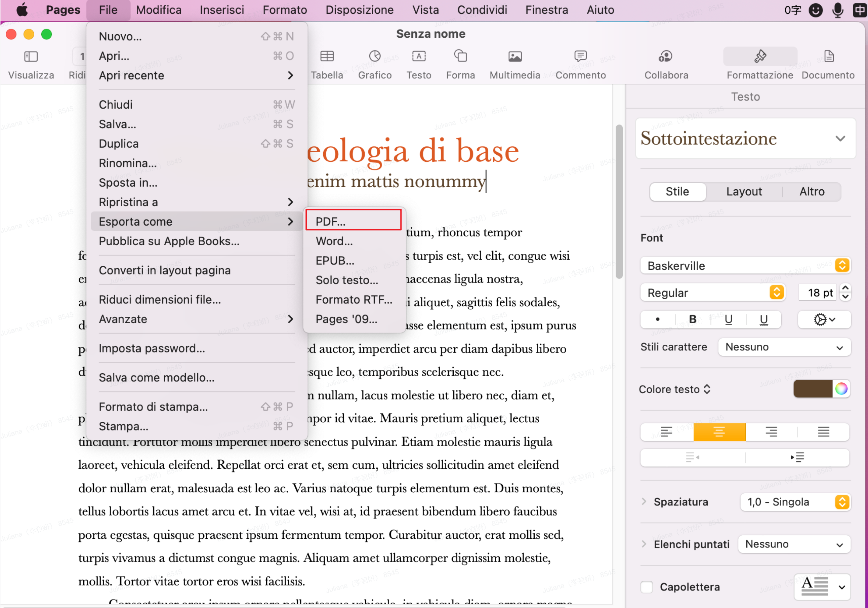Enable the Capolettera checkbox
The height and width of the screenshot is (608, 868).
pos(647,587)
